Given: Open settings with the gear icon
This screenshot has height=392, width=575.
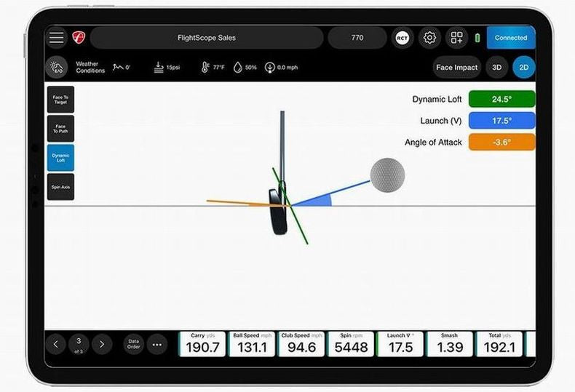Looking at the screenshot, I should [429, 38].
